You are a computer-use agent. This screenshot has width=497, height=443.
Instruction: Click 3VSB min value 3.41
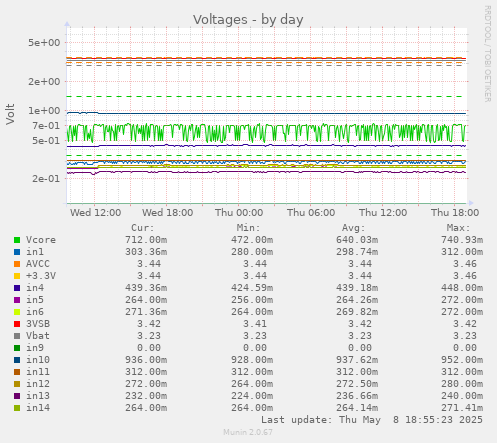click(x=255, y=324)
